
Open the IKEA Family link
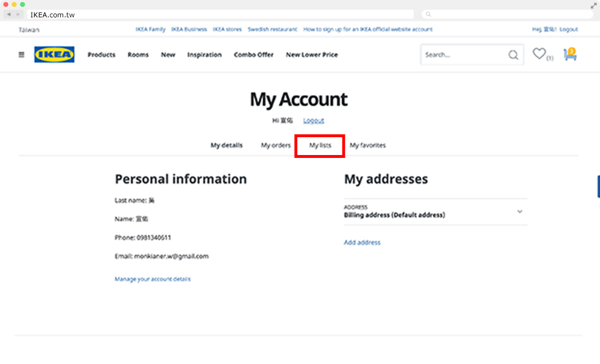pyautogui.click(x=150, y=29)
